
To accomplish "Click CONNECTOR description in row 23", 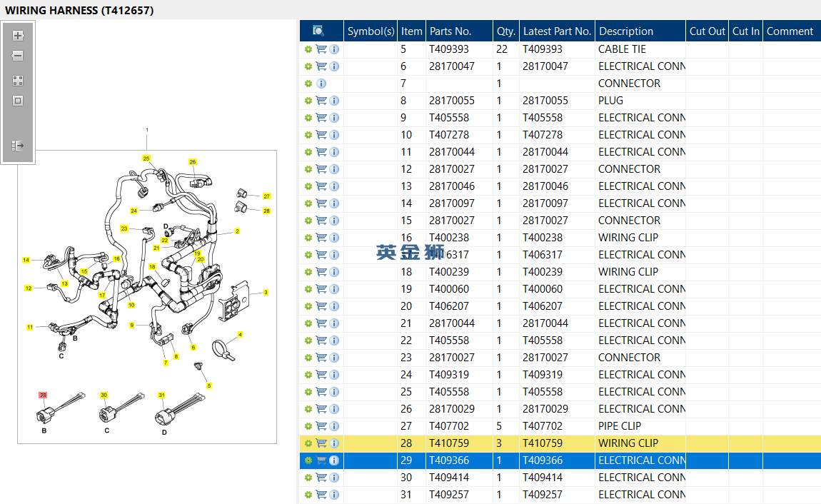I will [x=630, y=358].
